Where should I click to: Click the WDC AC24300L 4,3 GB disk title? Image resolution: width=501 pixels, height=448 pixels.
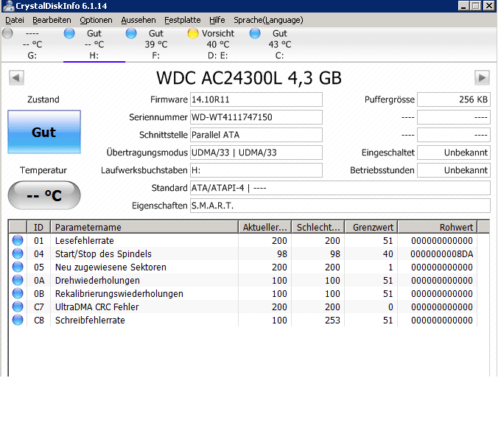[x=249, y=78]
